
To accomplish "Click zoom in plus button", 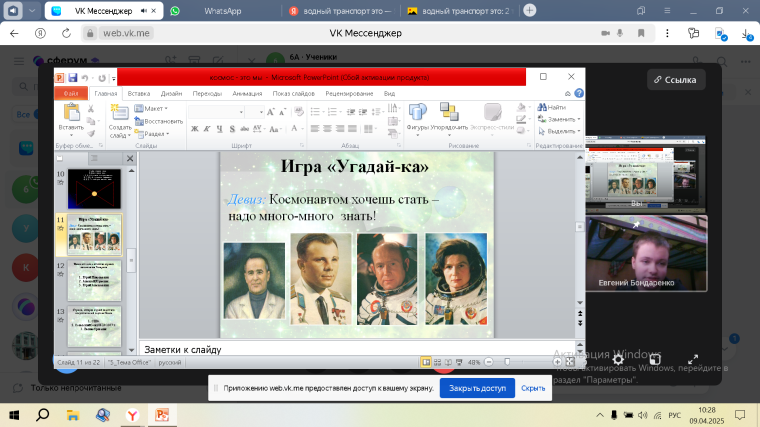I will pos(557,362).
